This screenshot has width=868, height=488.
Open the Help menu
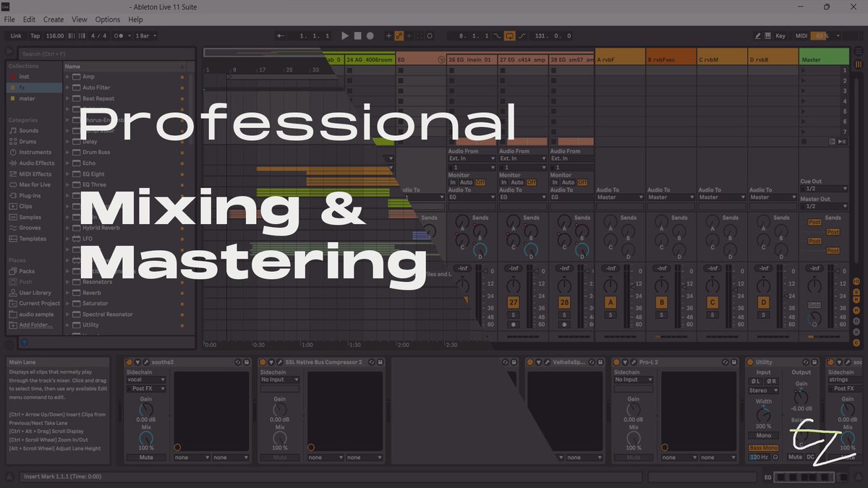(135, 20)
